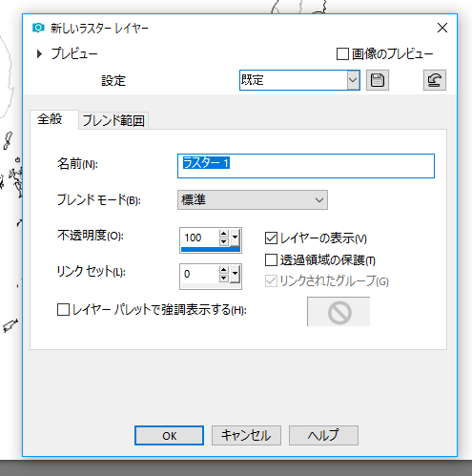
Task: Click the reset to default arrow icon
Action: point(435,80)
